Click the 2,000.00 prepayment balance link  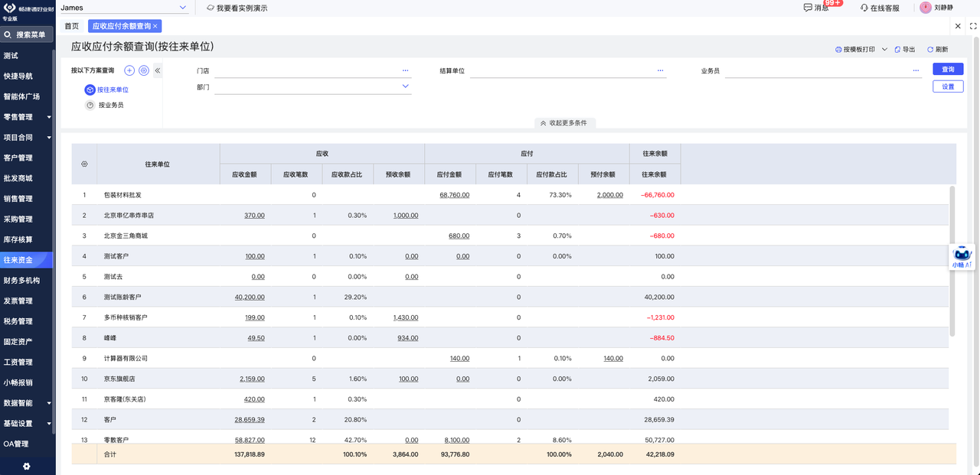coord(610,195)
